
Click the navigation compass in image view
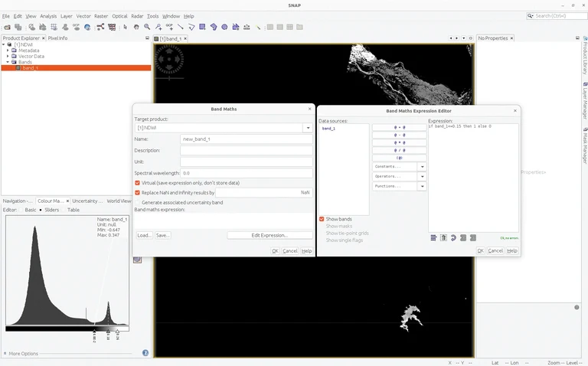click(x=169, y=60)
